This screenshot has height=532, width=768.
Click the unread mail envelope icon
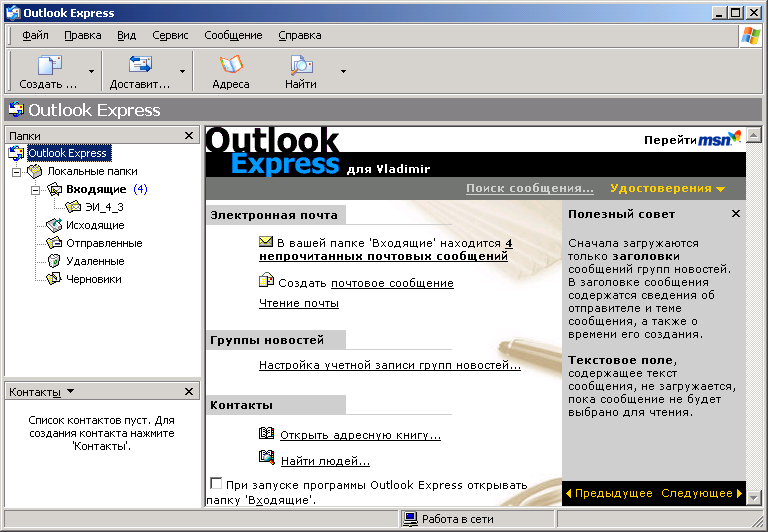[x=265, y=242]
